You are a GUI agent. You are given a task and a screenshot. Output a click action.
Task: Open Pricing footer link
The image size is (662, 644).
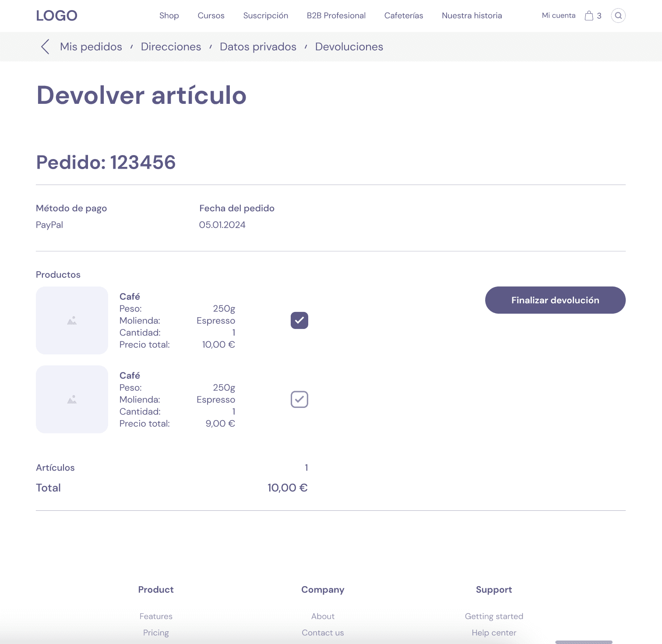pyautogui.click(x=156, y=633)
